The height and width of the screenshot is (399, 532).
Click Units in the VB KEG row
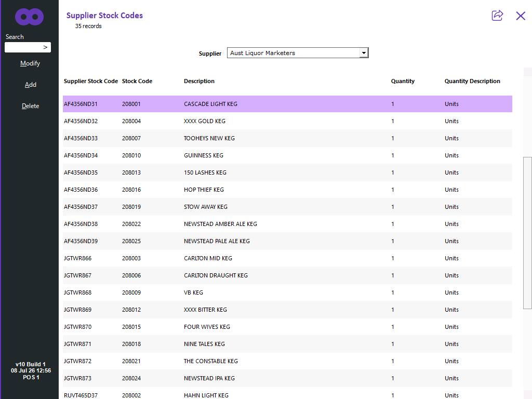tap(451, 292)
